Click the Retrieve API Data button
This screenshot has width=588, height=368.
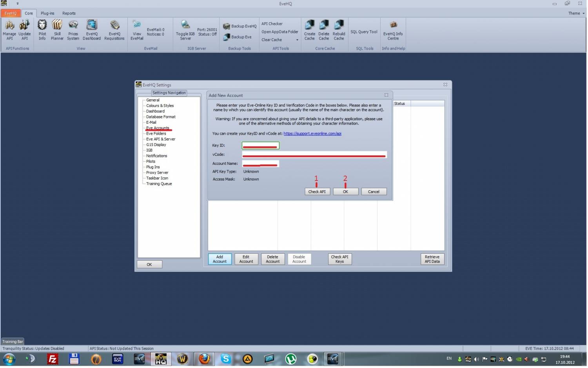pos(432,259)
